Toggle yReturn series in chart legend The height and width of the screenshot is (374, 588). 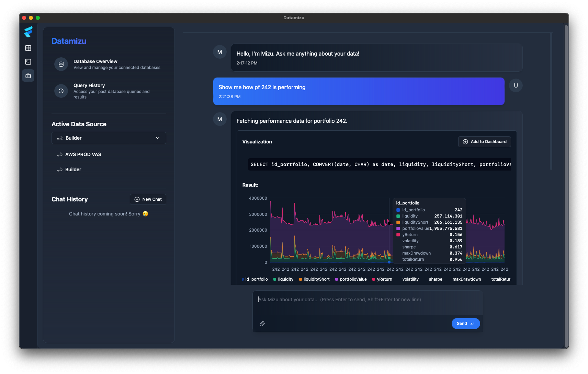click(382, 279)
